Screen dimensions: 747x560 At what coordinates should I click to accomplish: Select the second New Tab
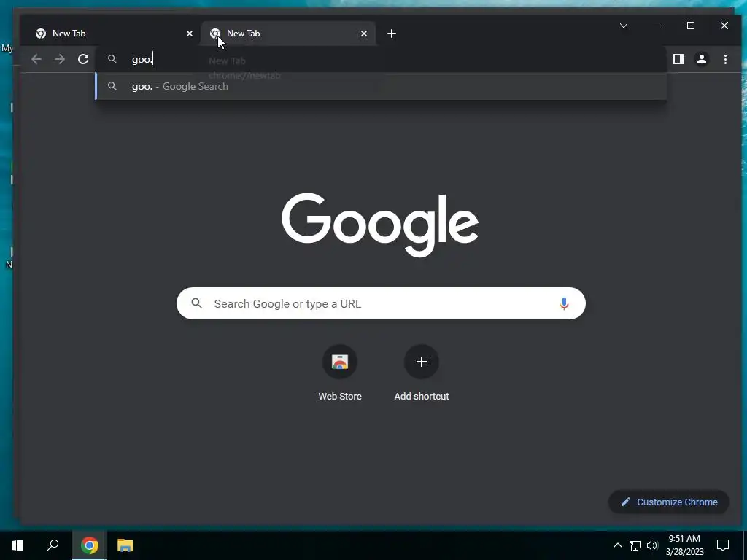[287, 34]
